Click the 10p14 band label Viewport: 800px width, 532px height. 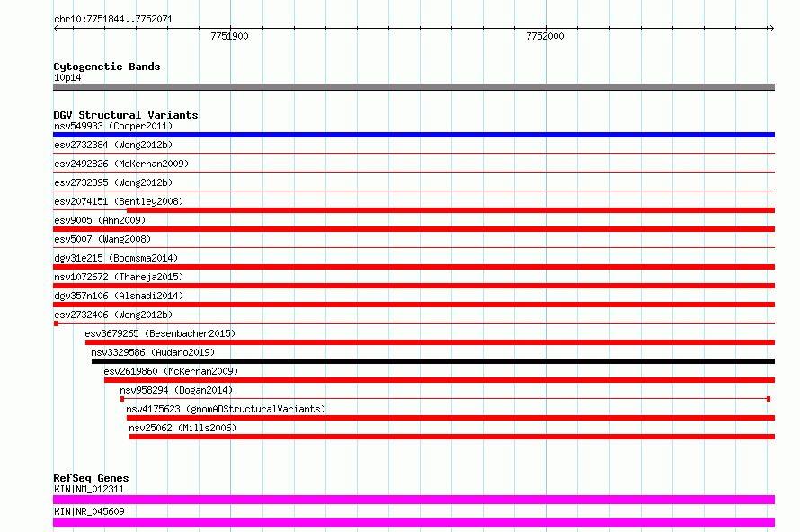(67, 77)
